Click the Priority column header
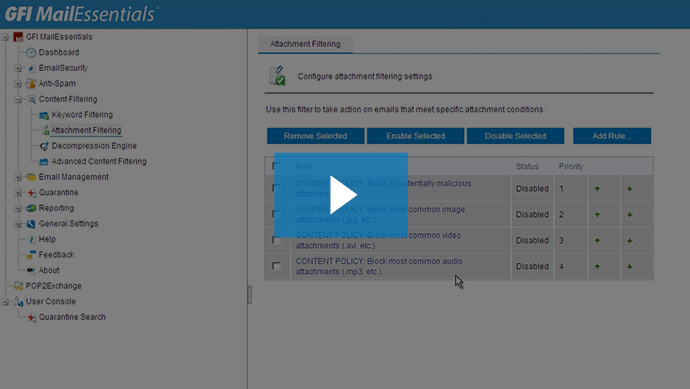Image resolution: width=690 pixels, height=389 pixels. point(571,166)
